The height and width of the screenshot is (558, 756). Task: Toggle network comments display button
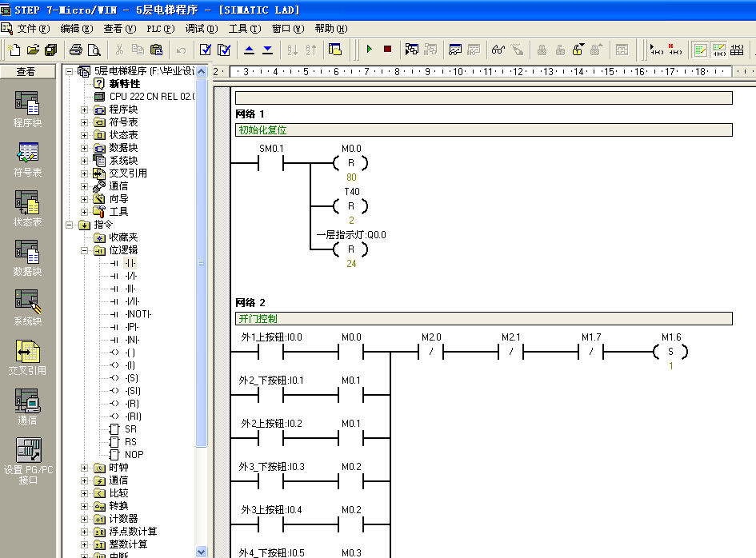(718, 50)
